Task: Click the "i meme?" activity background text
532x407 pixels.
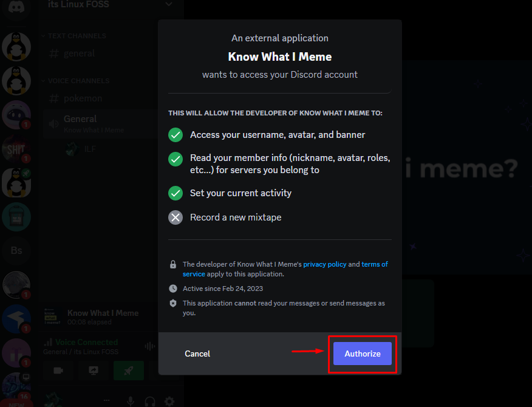Action: [x=462, y=169]
